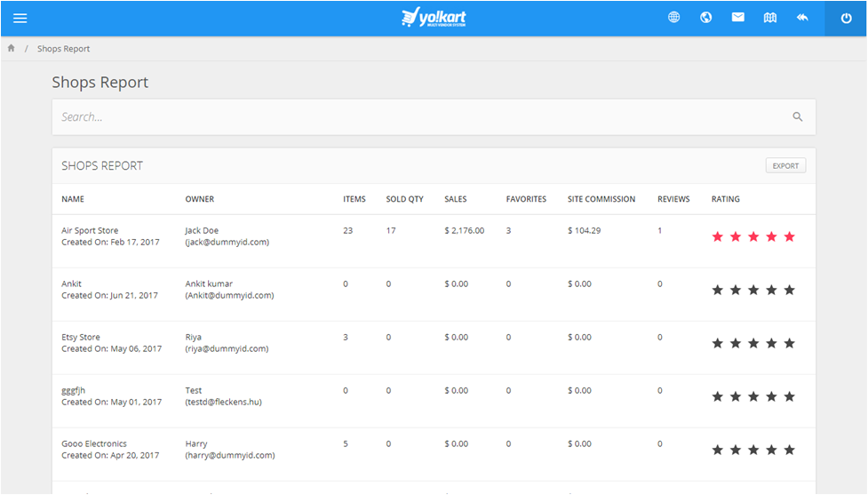The height and width of the screenshot is (495, 868).
Task: Click Created On: May 06, 2017
Action: coord(111,348)
